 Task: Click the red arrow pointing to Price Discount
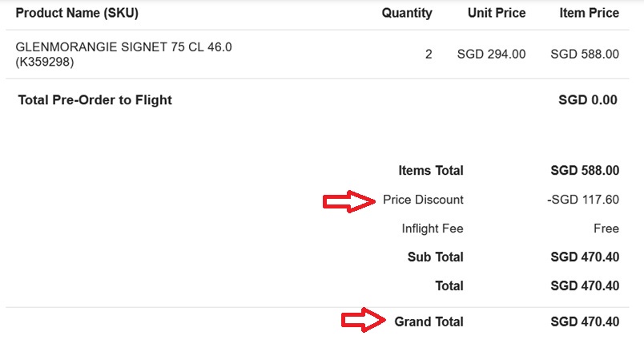(349, 200)
